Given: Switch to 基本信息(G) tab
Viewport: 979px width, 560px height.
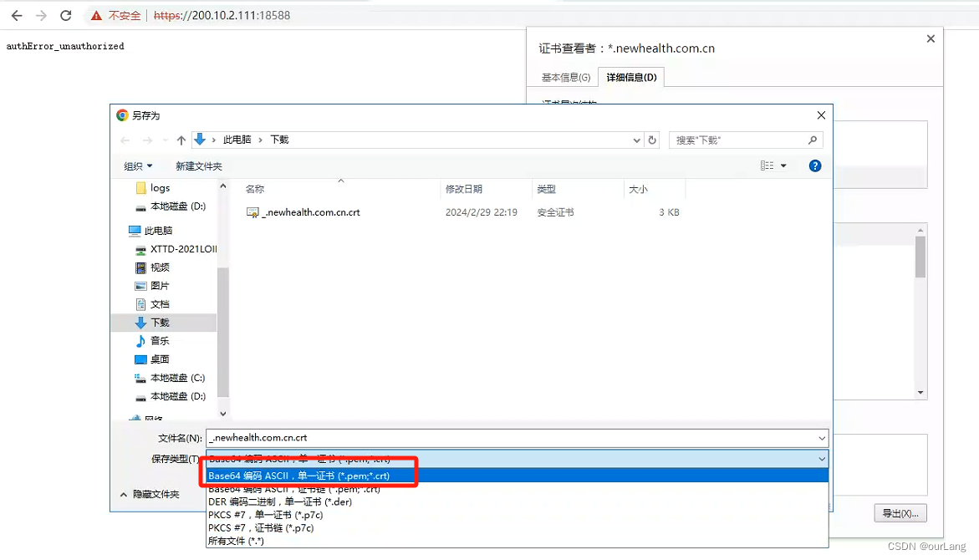Looking at the screenshot, I should click(x=566, y=78).
